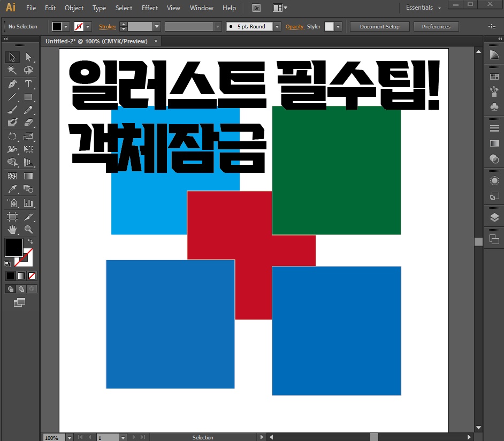
Task: Launch Adobe Bridge from Br icon
Action: click(256, 8)
